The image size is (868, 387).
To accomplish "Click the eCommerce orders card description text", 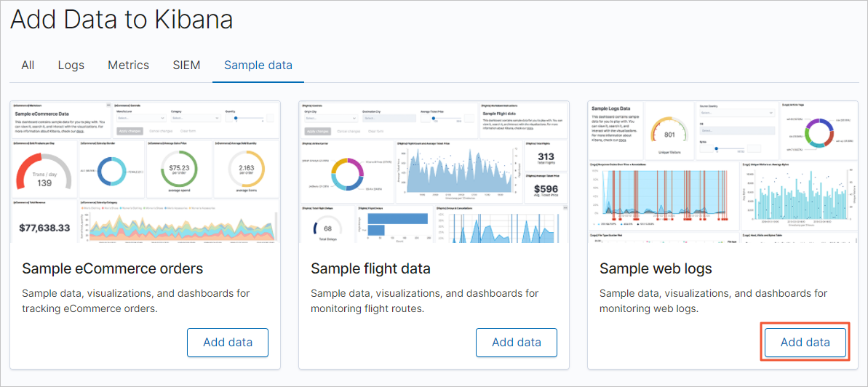I will [136, 300].
